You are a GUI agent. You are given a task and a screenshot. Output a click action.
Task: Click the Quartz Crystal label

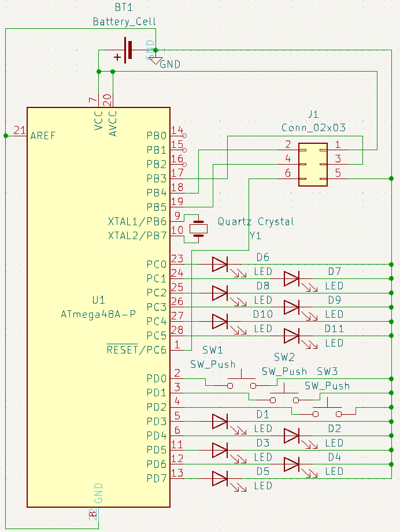(255, 222)
